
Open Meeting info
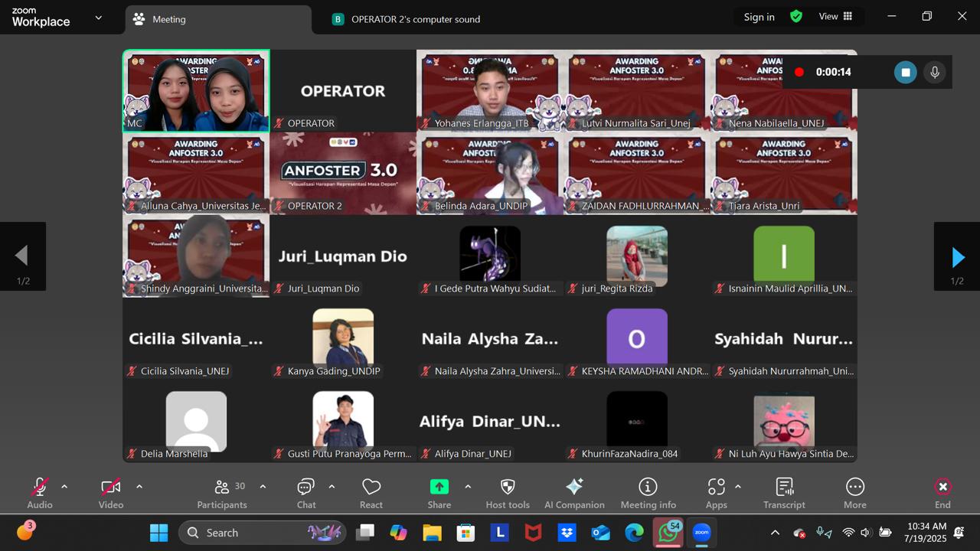coord(648,494)
